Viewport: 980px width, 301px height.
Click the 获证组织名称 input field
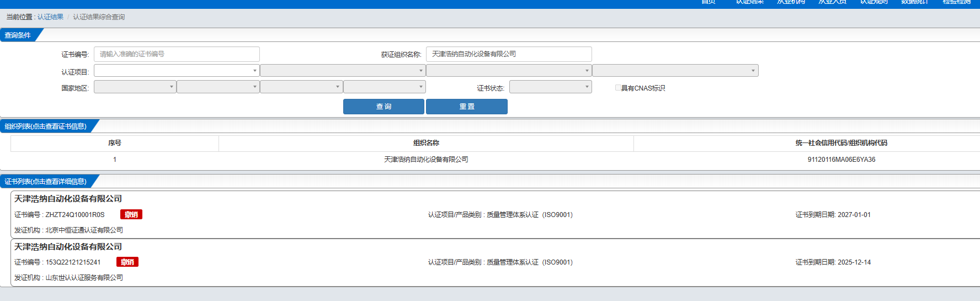pos(509,54)
